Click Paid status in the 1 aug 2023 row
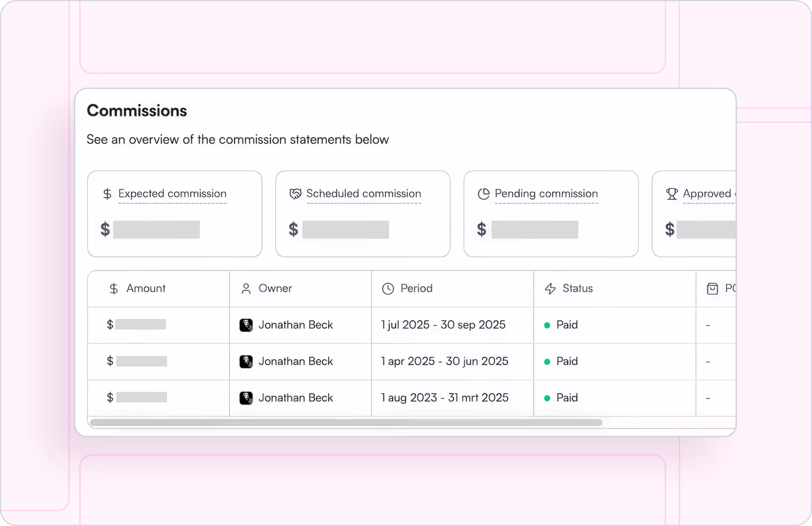 567,398
